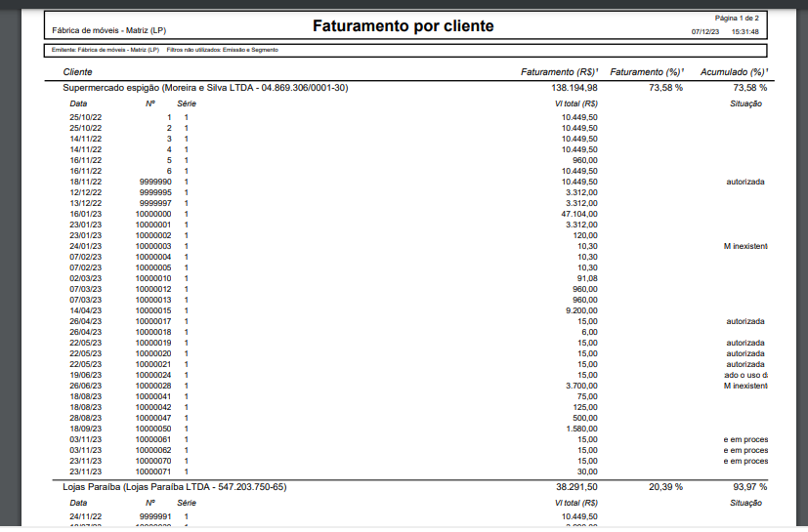Image resolution: width=808 pixels, height=532 pixels.
Task: Click the report title Faturamento por cliente
Action: 403,25
